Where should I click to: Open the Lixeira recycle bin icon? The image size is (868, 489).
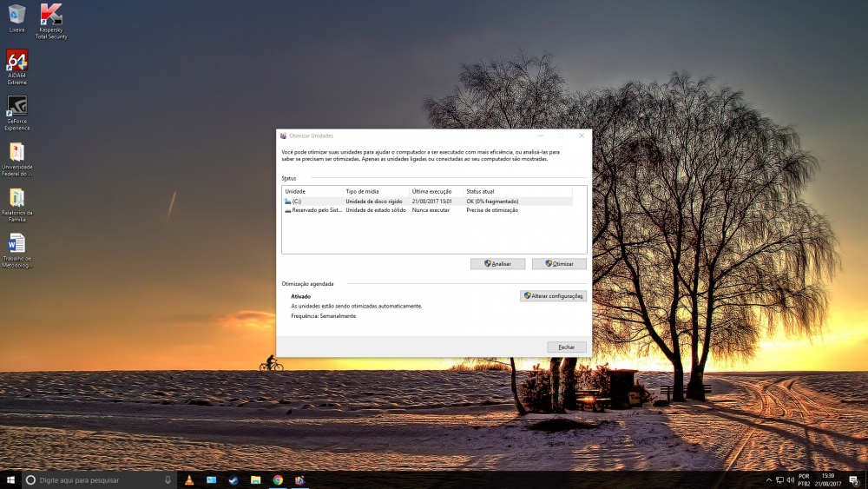[17, 15]
